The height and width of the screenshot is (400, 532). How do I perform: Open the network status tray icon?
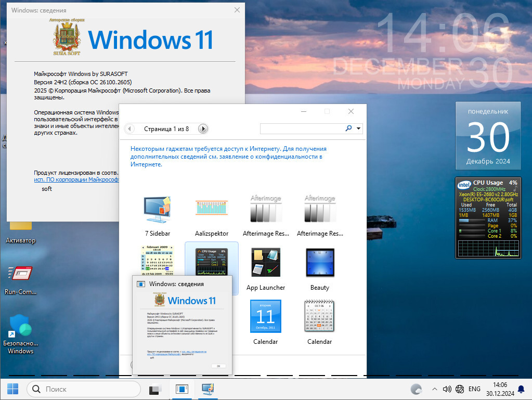[x=460, y=389]
